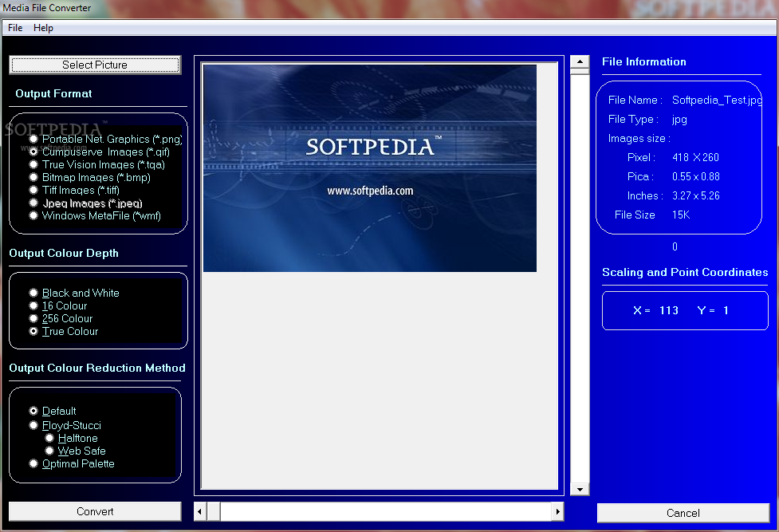Choose True Vision Images (*.tga) format
This screenshot has width=779, height=532.
pyautogui.click(x=97, y=164)
